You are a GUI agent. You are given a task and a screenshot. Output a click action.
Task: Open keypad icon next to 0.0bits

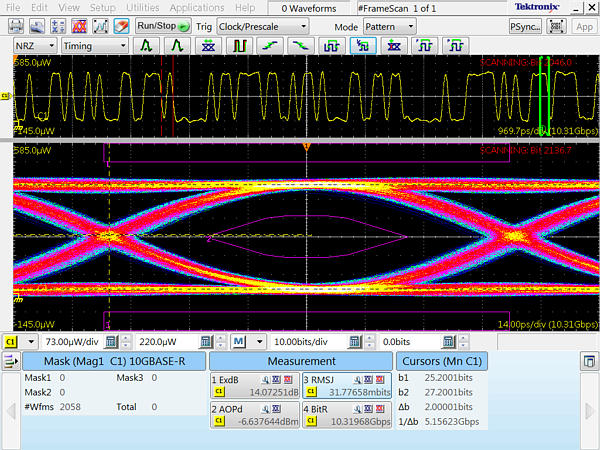click(448, 342)
